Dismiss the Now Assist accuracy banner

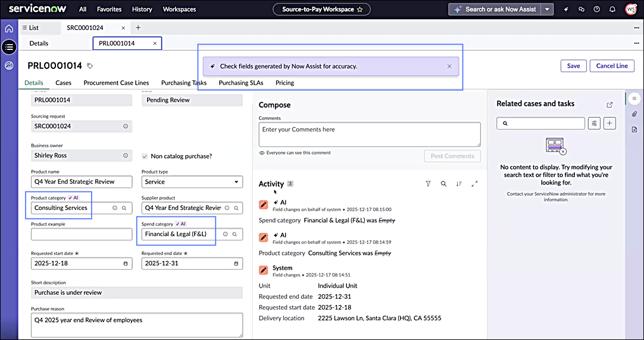coord(449,66)
